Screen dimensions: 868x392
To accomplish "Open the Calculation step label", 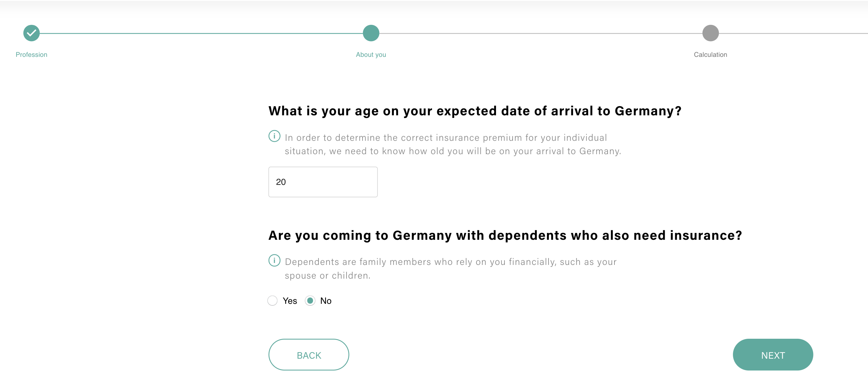I will (710, 55).
